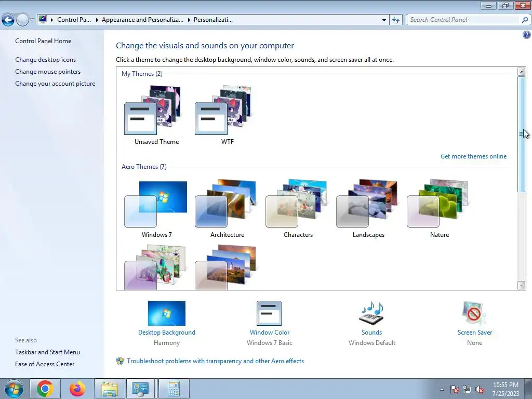Expand arrow before Control Panel breadcrumb

52,20
